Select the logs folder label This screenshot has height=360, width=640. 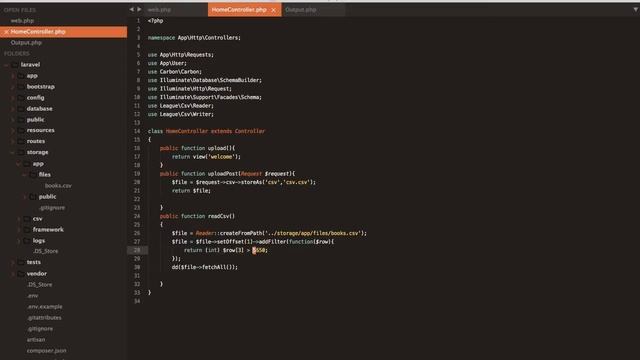[x=39, y=241]
